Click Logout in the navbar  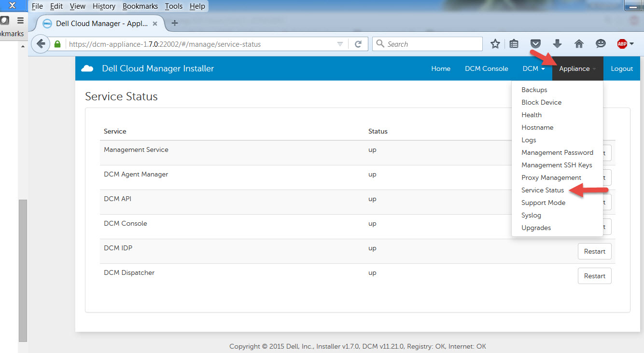click(x=622, y=68)
